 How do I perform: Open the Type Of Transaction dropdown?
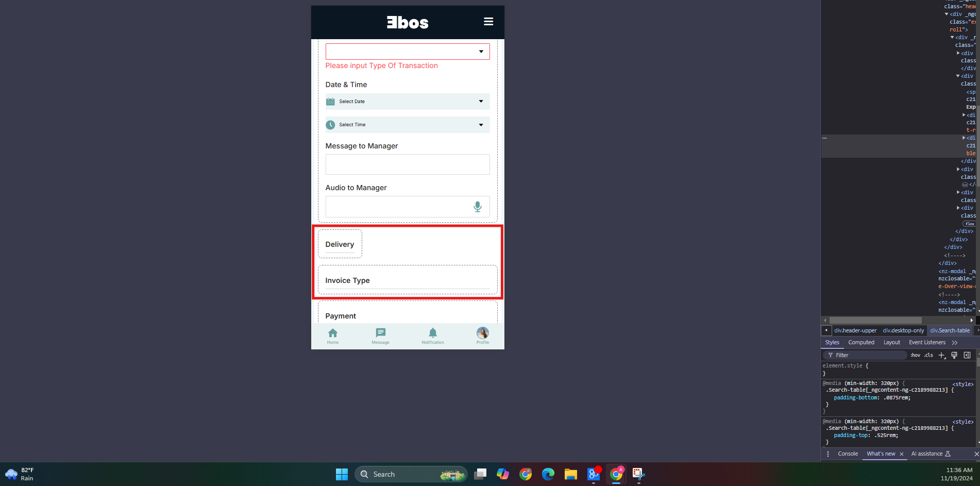[x=408, y=52]
